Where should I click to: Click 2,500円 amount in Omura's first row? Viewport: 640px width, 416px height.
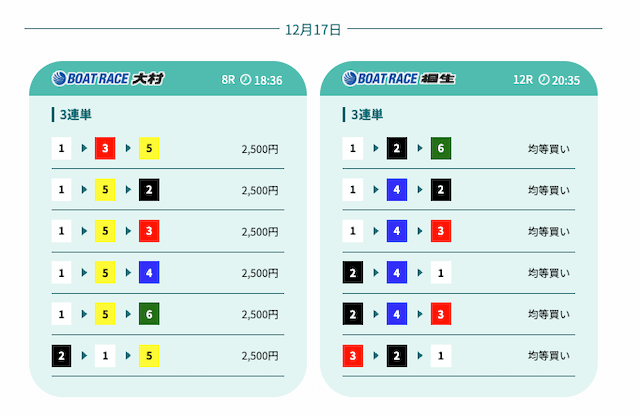(x=260, y=149)
